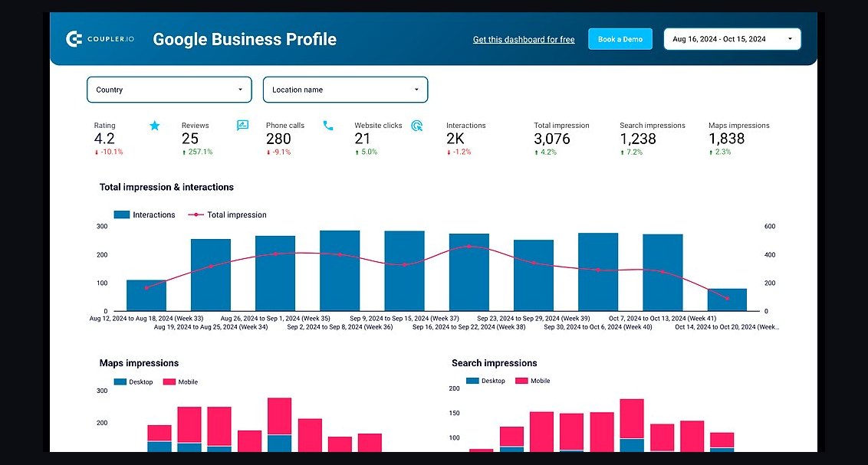Click the Book a Demo button

(620, 39)
